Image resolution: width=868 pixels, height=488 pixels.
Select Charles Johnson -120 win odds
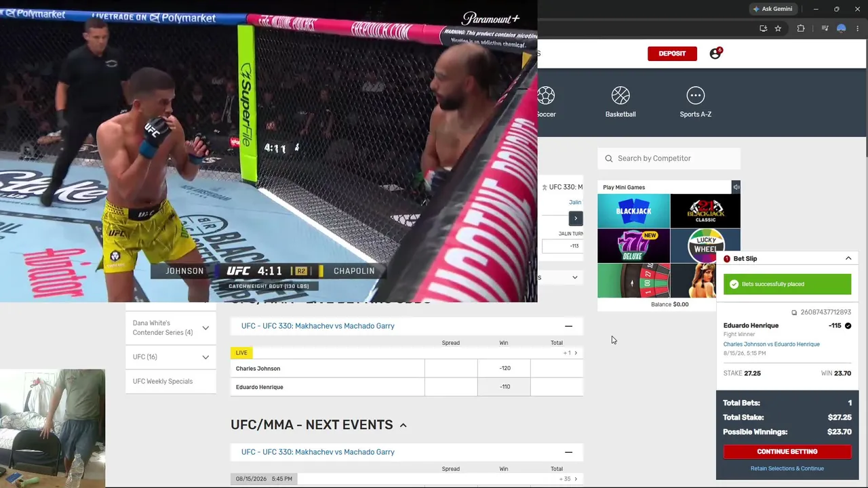(x=504, y=369)
